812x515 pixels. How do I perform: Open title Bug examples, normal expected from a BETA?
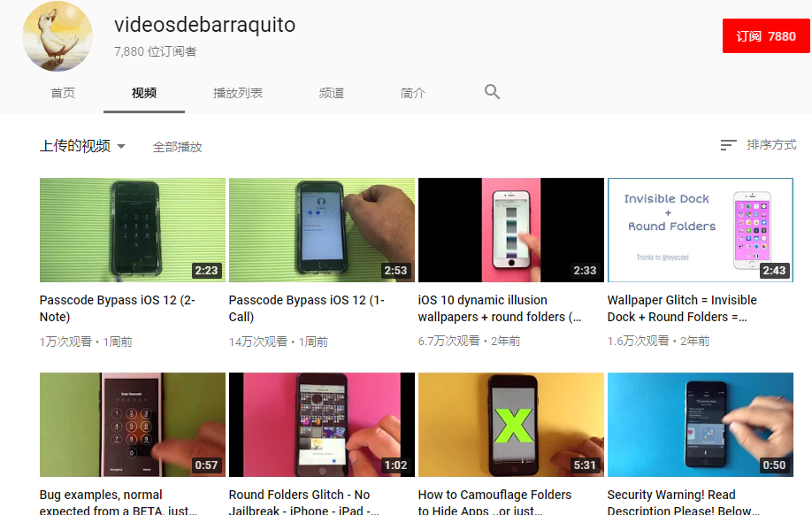pos(118,502)
